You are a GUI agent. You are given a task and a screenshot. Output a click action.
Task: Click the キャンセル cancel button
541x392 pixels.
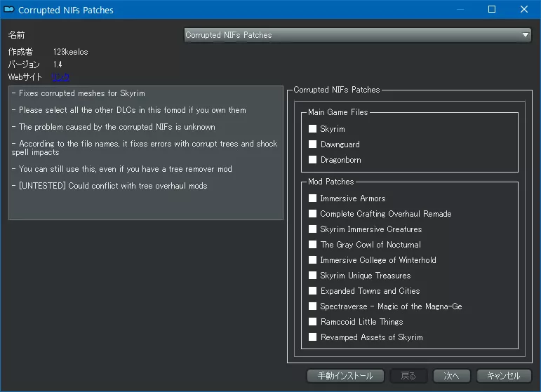point(503,375)
